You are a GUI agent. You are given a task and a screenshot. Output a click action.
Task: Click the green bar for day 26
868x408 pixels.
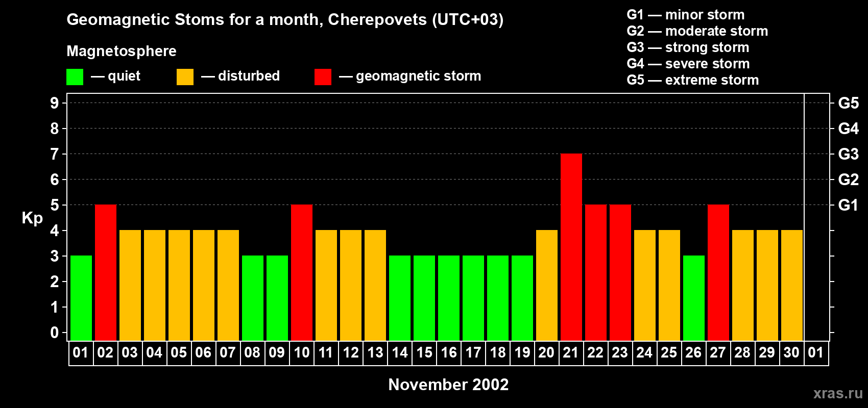pos(693,298)
